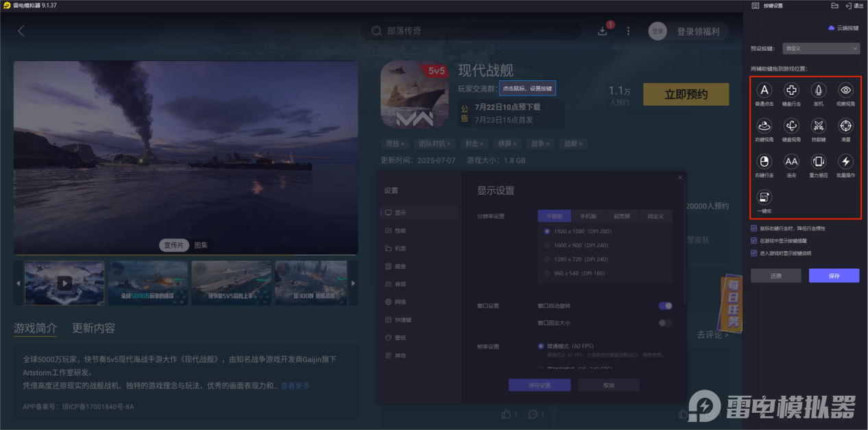This screenshot has width=868, height=430.
Task: Select the 技能键 skill key icon
Action: pos(818,126)
